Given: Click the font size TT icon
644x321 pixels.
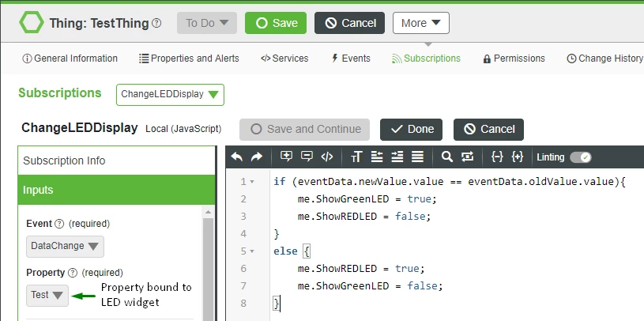Looking at the screenshot, I should click(x=356, y=157).
